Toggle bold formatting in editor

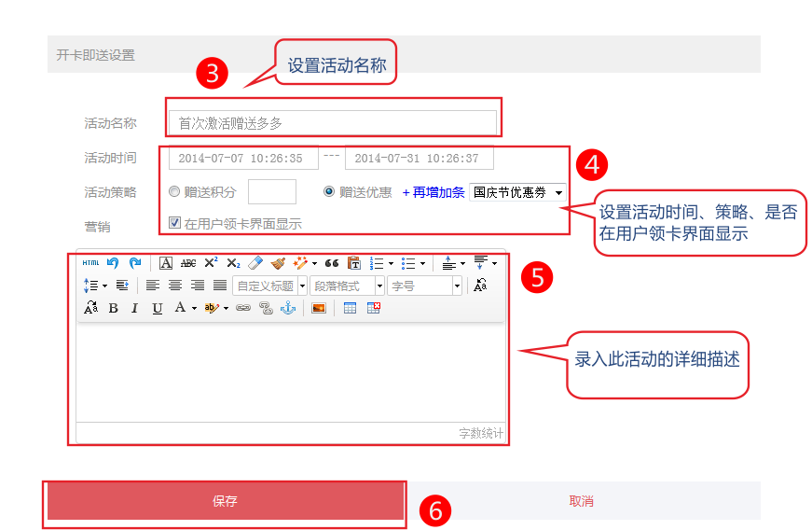(113, 308)
